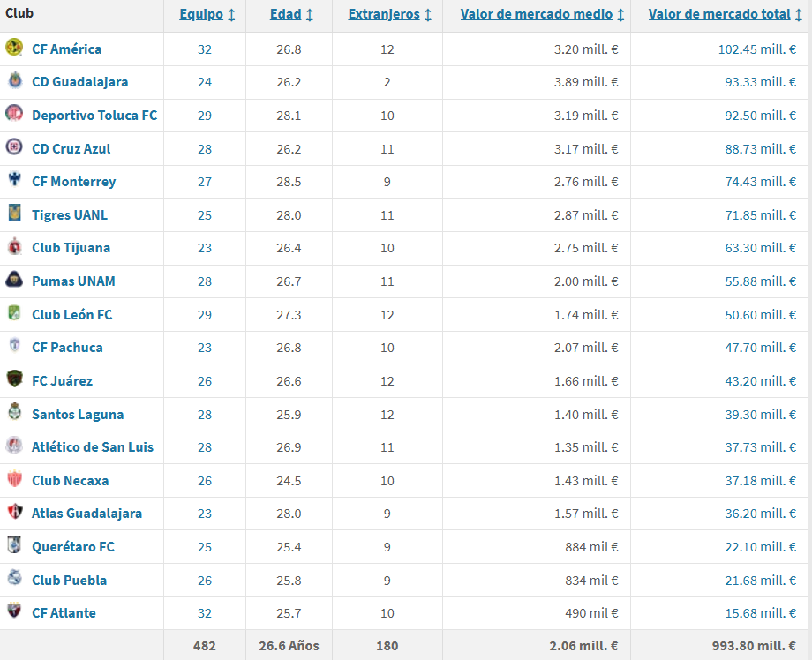Open the CD Cruz Azul link
Viewport: 812px width, 660px height.
coord(71,148)
